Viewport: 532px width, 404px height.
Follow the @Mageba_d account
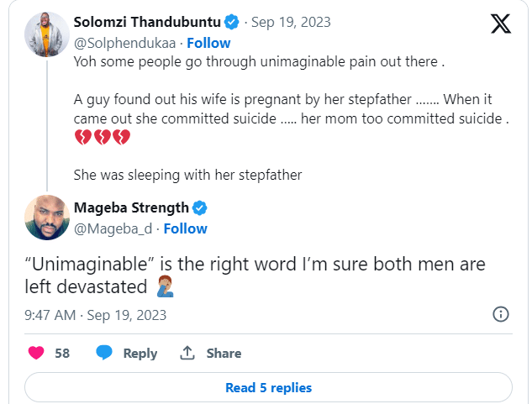185,228
